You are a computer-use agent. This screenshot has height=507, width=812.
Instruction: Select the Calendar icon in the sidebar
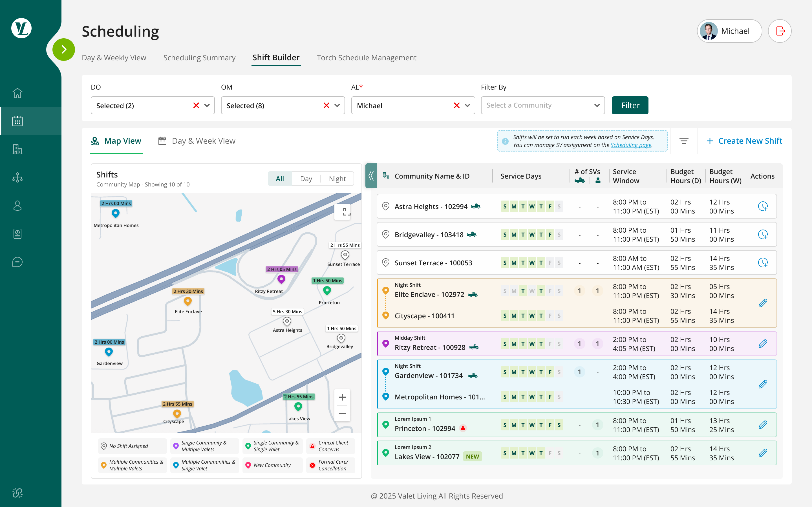17,121
